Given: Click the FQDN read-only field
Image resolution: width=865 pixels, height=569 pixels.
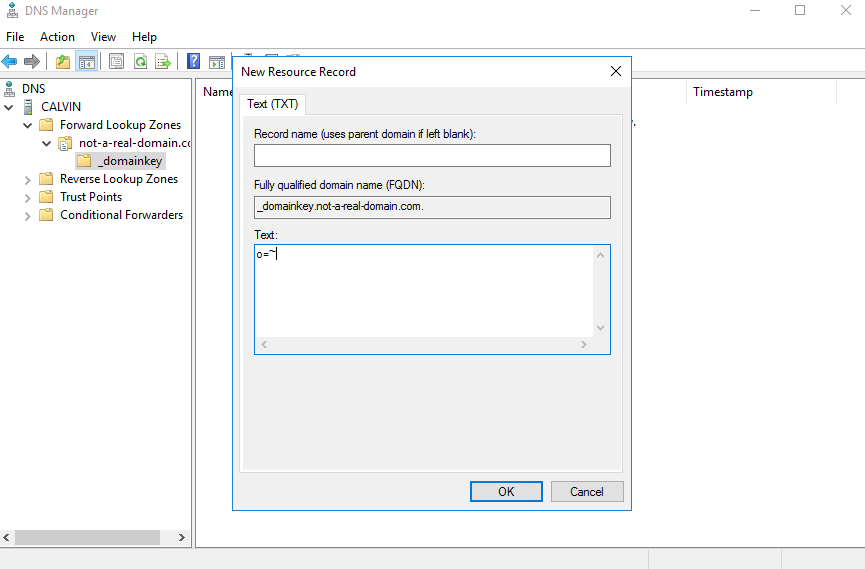Looking at the screenshot, I should click(x=432, y=207).
